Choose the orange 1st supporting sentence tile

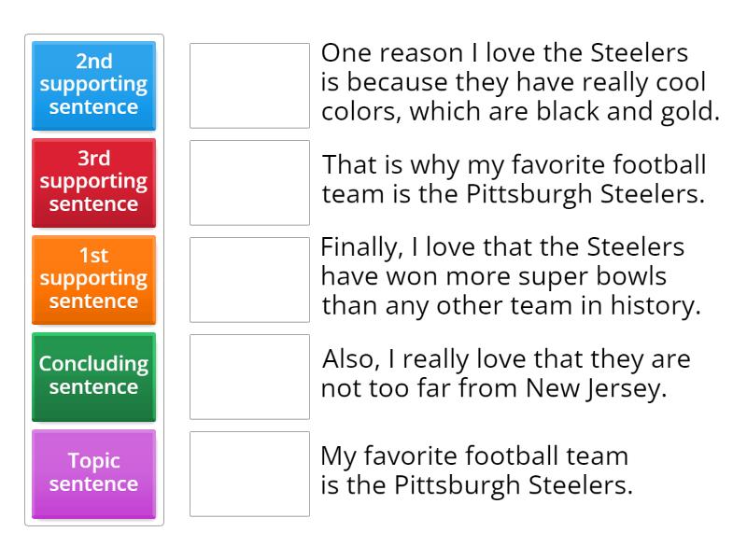point(93,279)
